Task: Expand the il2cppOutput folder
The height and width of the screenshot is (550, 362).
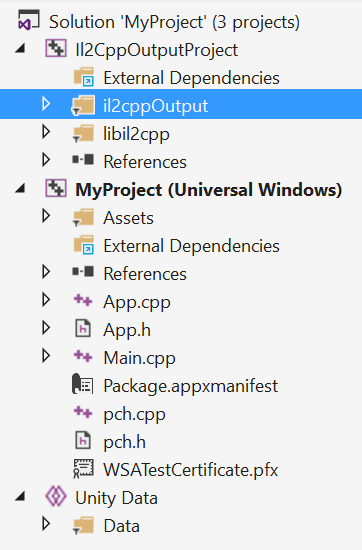Action: pyautogui.click(x=46, y=104)
